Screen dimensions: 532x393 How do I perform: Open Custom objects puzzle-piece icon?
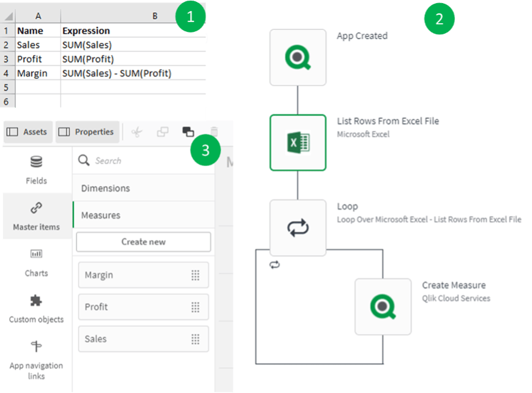point(36,301)
